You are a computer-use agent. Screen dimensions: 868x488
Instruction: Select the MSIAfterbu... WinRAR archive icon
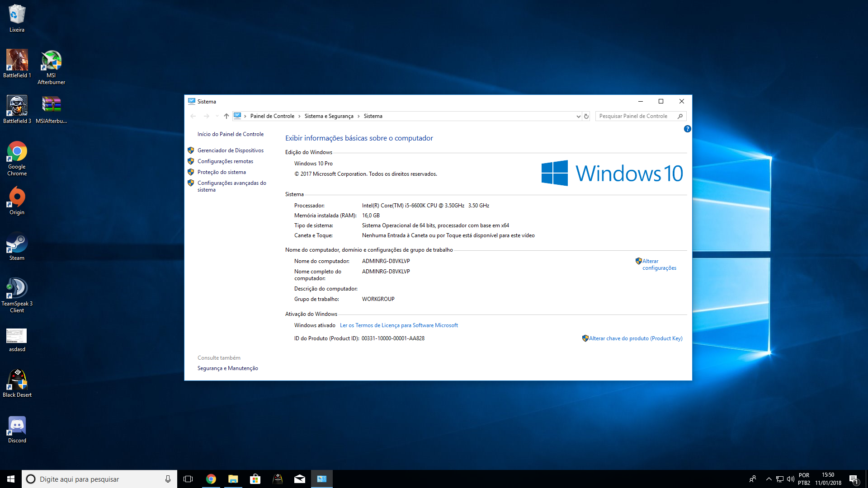pyautogui.click(x=51, y=109)
